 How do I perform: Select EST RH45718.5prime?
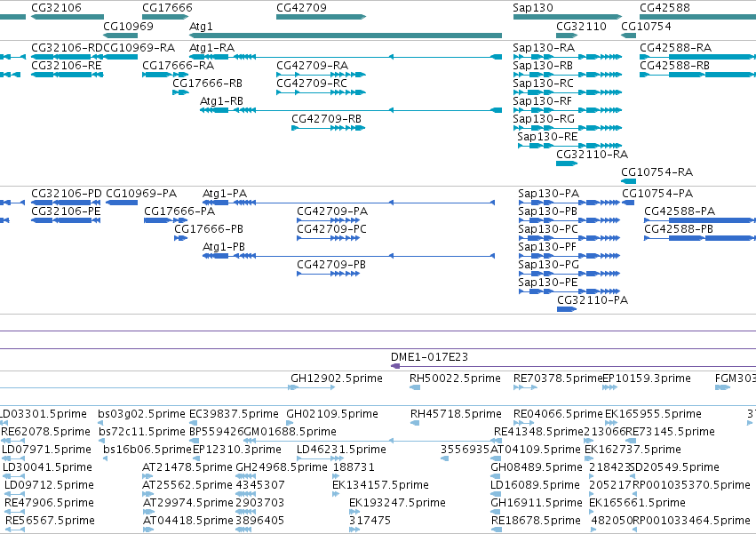(x=415, y=423)
